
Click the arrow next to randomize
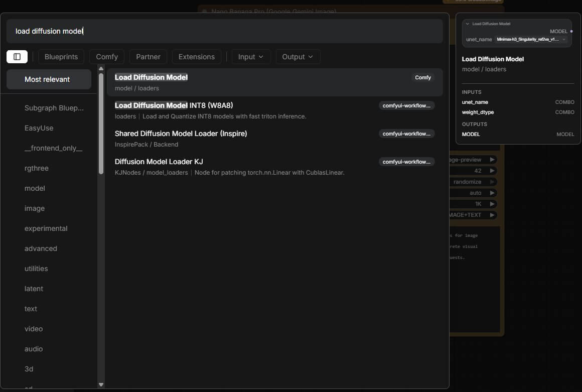tap(492, 182)
